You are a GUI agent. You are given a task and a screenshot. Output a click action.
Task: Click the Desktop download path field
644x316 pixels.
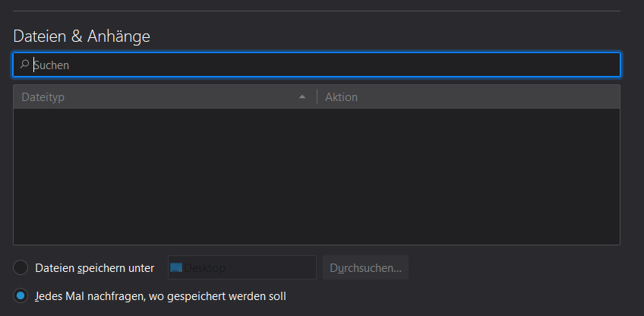[x=242, y=267]
